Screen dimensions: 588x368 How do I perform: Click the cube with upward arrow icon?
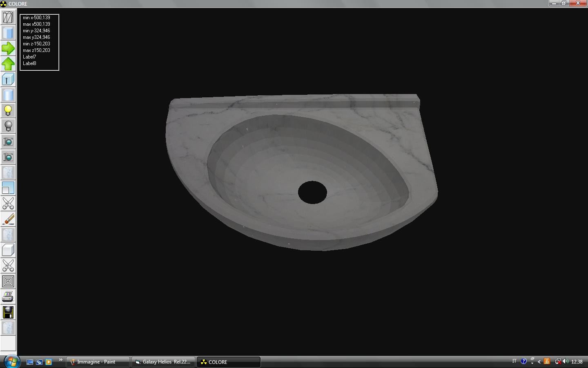point(8,79)
